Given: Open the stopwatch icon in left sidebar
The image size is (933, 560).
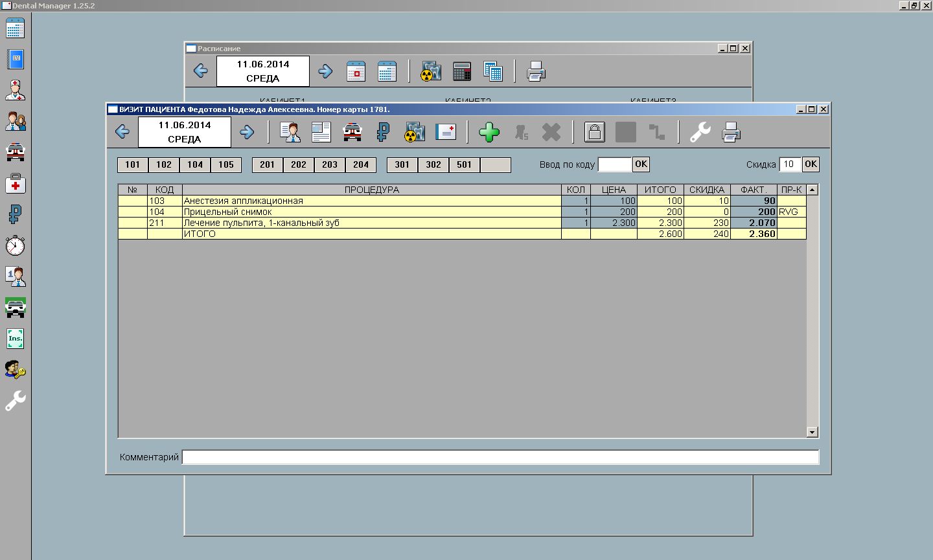Looking at the screenshot, I should pyautogui.click(x=15, y=246).
